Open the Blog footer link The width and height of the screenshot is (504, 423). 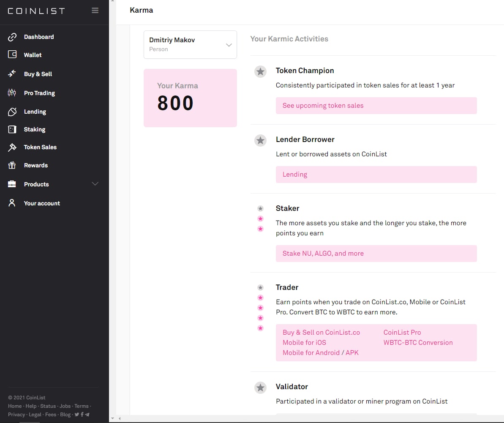(65, 414)
